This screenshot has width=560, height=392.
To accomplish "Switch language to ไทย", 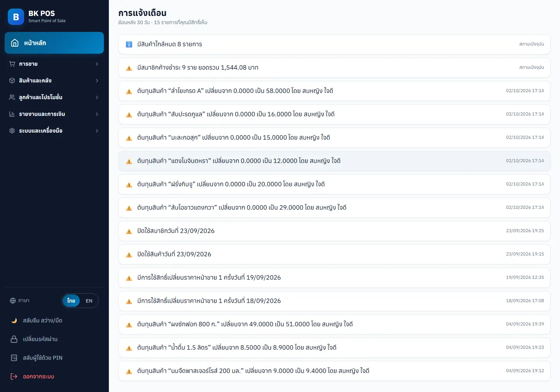I will tap(71, 301).
